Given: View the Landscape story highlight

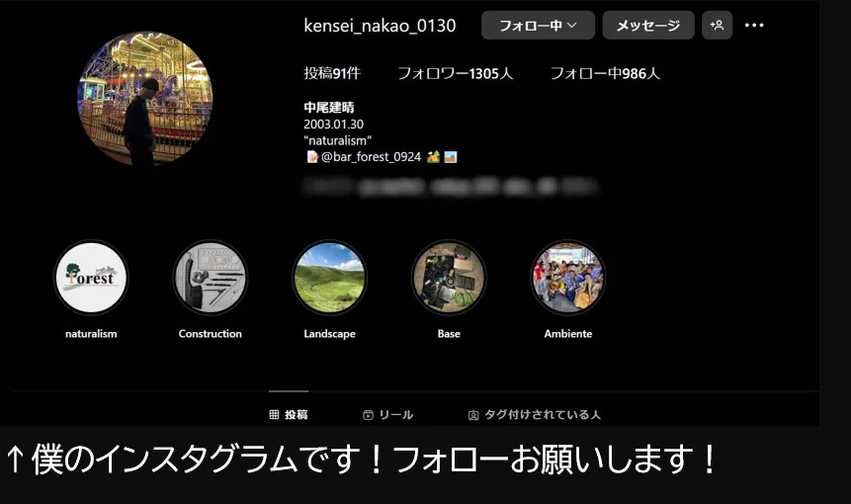Looking at the screenshot, I should (329, 278).
